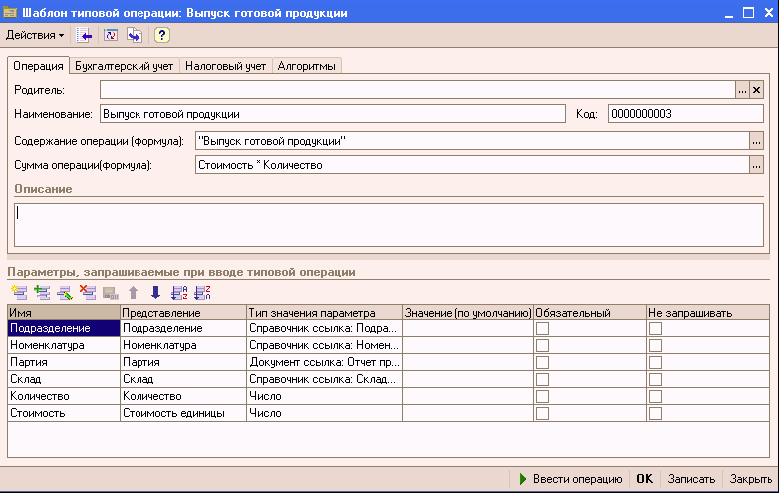Move the parameter down with blue arrow

155,293
